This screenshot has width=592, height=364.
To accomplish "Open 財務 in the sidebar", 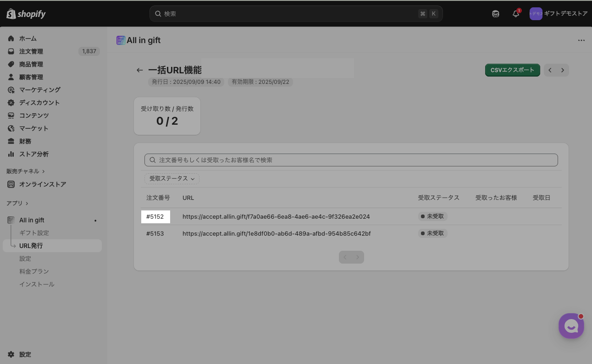I will pyautogui.click(x=25, y=141).
